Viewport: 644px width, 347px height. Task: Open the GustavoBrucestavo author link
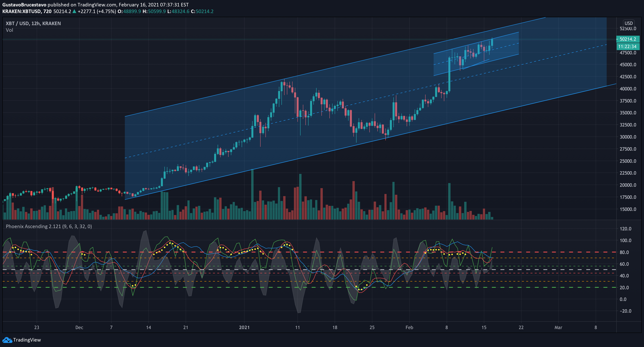pos(24,4)
